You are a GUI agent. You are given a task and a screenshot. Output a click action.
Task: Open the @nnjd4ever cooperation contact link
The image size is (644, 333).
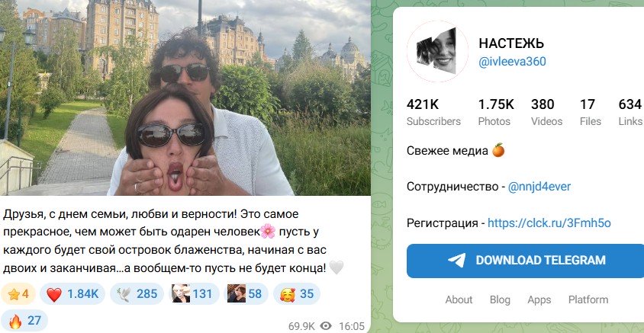click(x=539, y=187)
